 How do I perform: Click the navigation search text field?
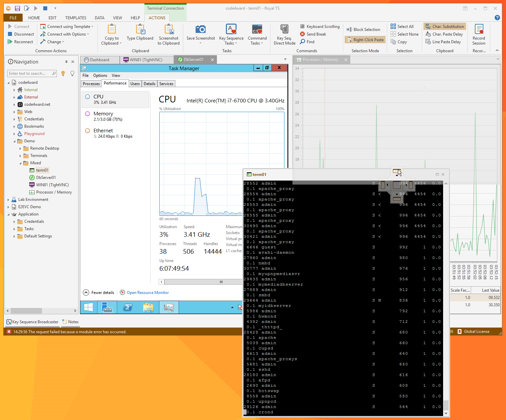coord(29,73)
